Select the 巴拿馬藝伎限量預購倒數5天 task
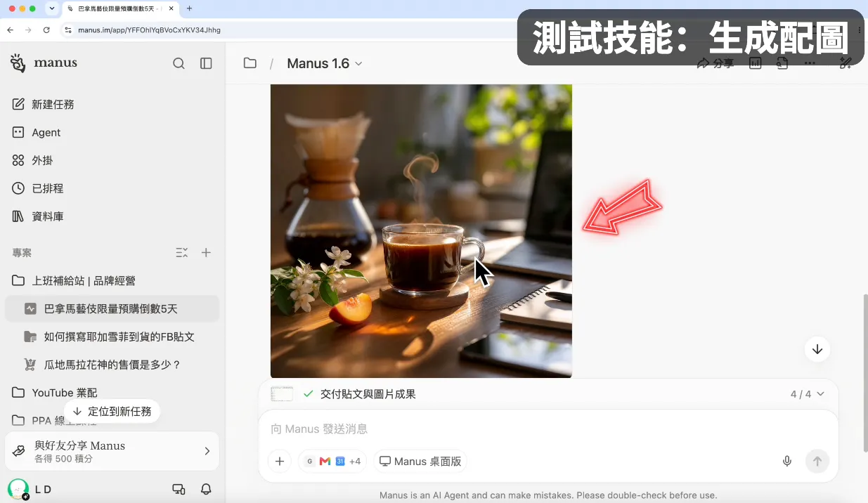The width and height of the screenshot is (868, 503). 112,308
